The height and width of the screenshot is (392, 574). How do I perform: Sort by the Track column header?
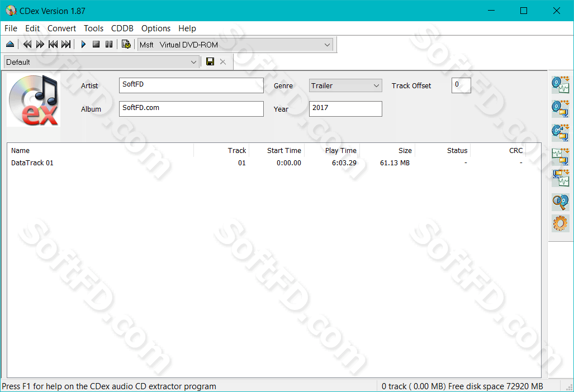pos(221,150)
